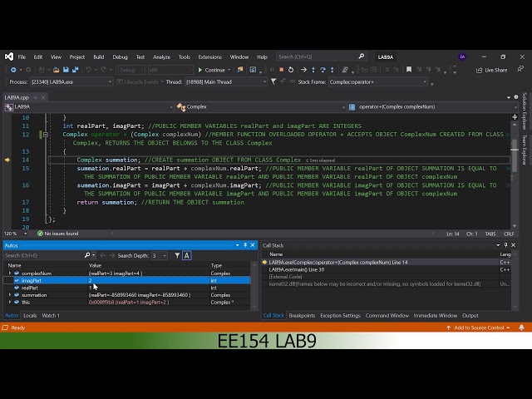Click the Step Into icon
The width and height of the screenshot is (532, 399).
tap(313, 70)
